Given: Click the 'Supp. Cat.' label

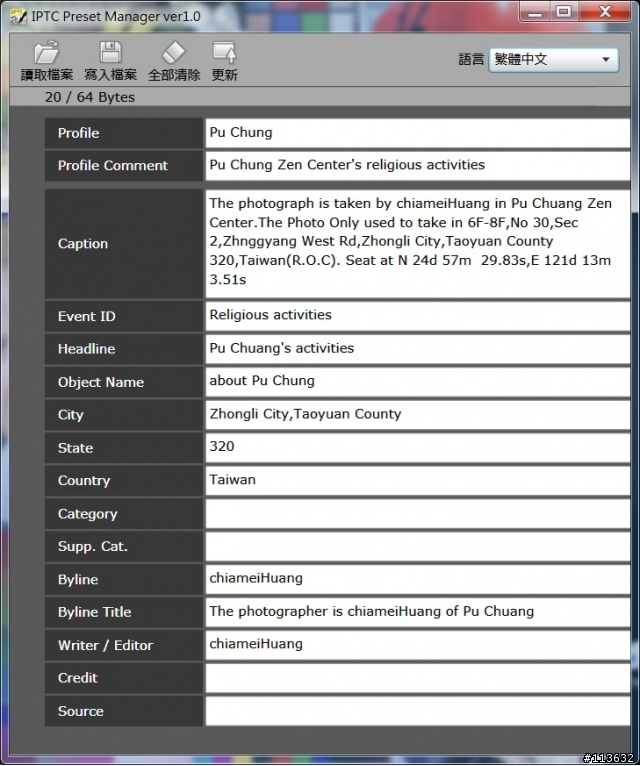Looking at the screenshot, I should tap(93, 546).
